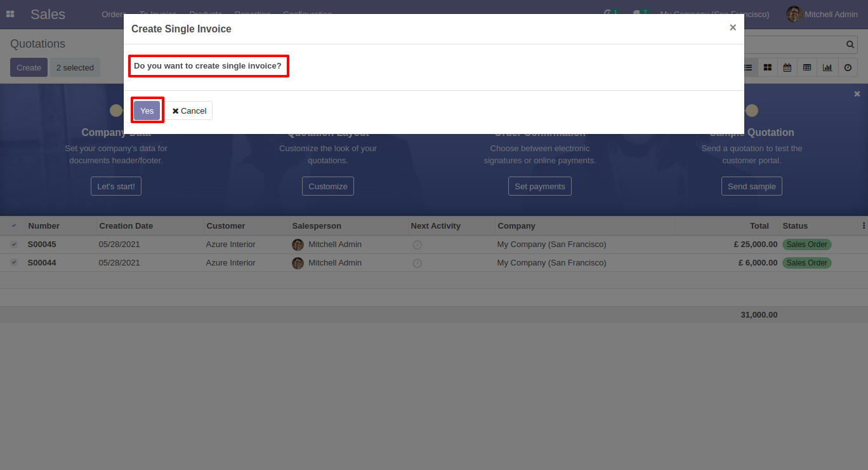Click activity clock icon for S00045
The image size is (868, 470).
(x=417, y=245)
